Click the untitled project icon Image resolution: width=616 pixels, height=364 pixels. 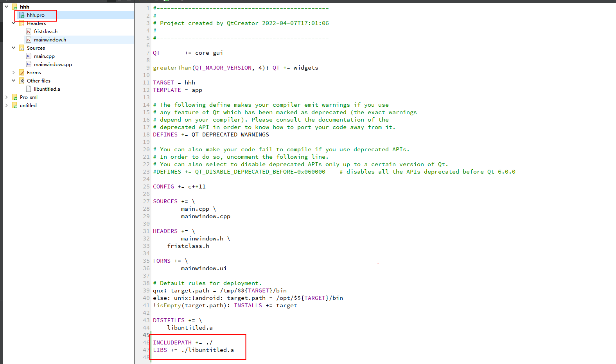(x=15, y=106)
